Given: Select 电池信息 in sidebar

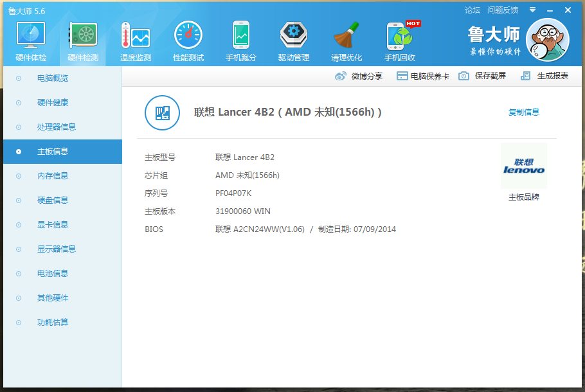Looking at the screenshot, I should (63, 273).
